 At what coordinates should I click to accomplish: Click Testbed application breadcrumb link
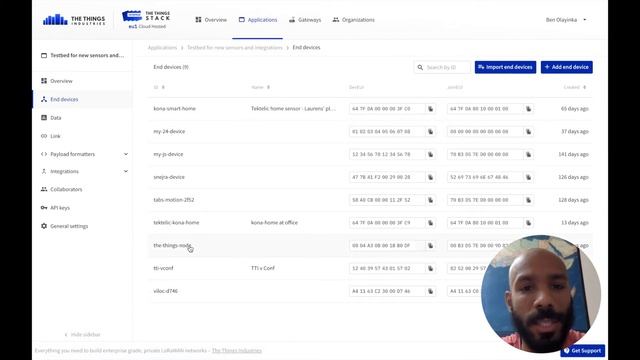coord(235,48)
